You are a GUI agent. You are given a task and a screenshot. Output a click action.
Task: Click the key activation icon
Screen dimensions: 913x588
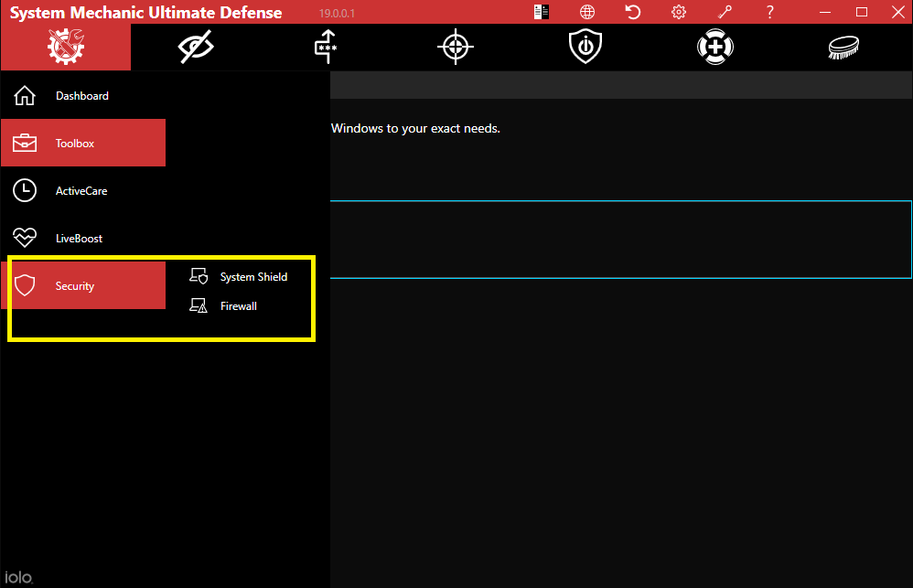[x=725, y=12]
